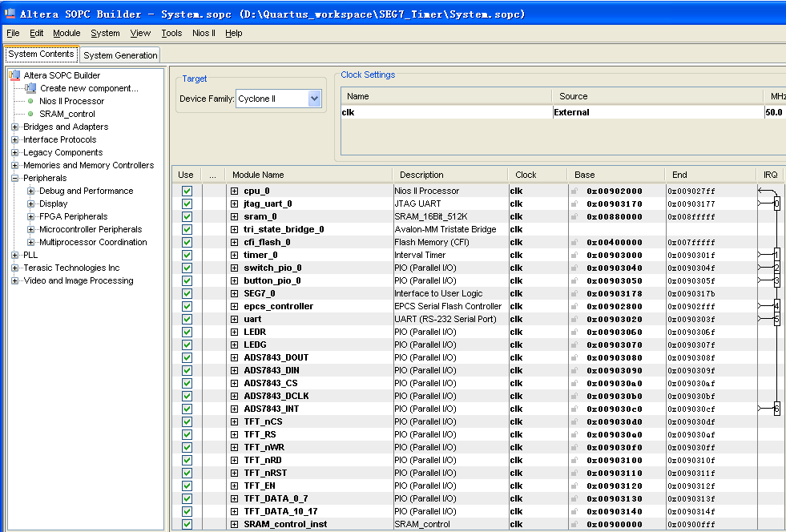Click the base address lock icon for TFT_nCS
The height and width of the screenshot is (532, 786).
[x=574, y=421]
